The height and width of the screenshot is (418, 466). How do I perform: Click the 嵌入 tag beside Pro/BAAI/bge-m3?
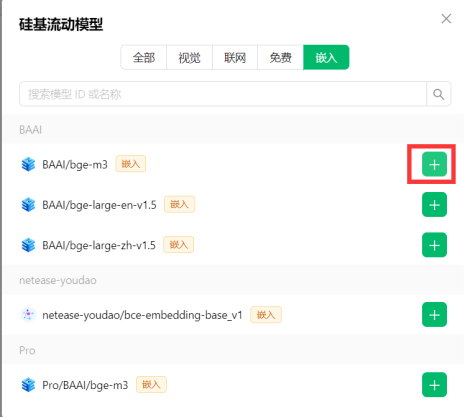click(152, 386)
